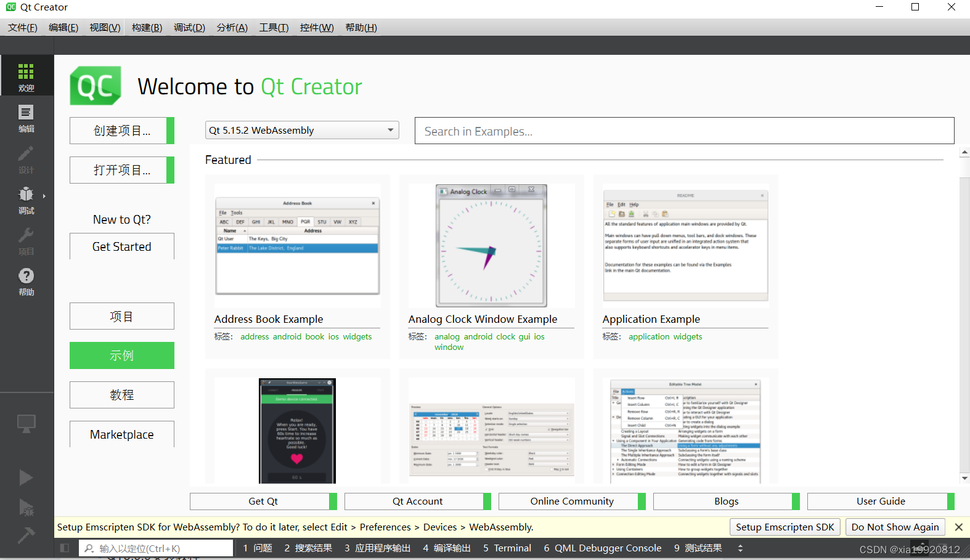Open the Application Example thumbnail
The height and width of the screenshot is (560, 970).
[685, 245]
